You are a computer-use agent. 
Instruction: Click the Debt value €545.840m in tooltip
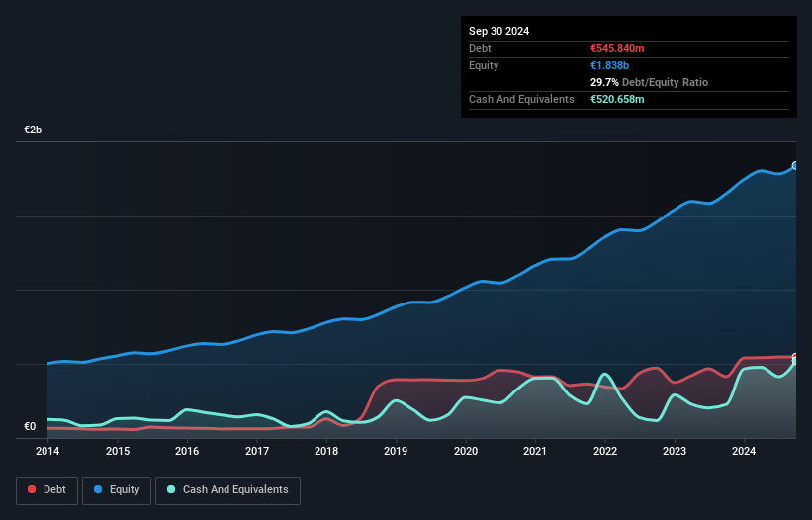[x=617, y=48]
